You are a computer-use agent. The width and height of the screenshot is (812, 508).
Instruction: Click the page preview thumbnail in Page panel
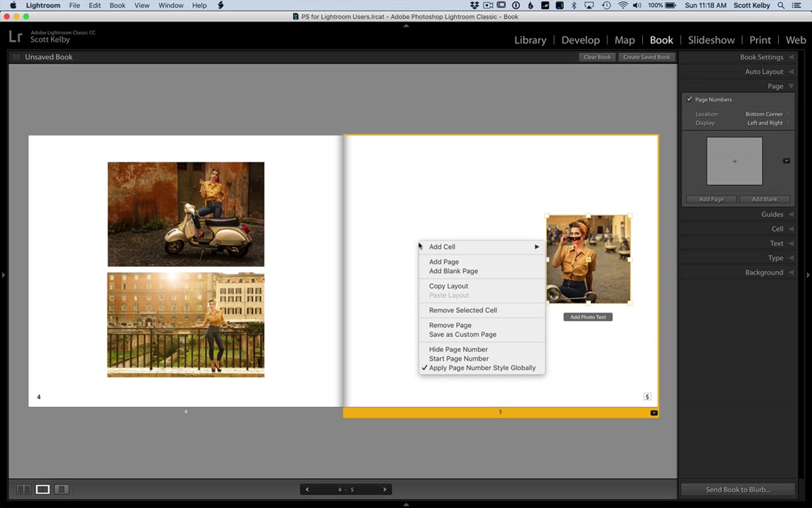(735, 161)
